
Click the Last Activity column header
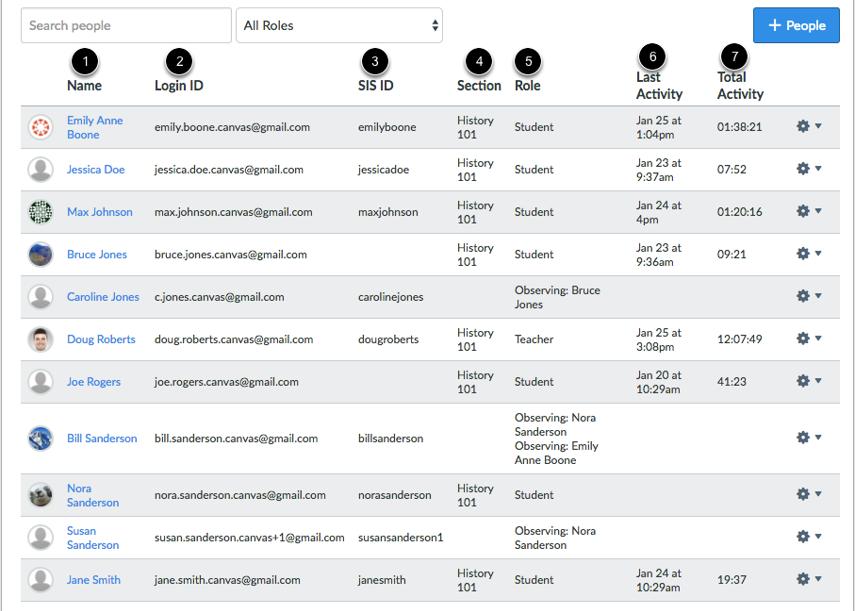[659, 86]
